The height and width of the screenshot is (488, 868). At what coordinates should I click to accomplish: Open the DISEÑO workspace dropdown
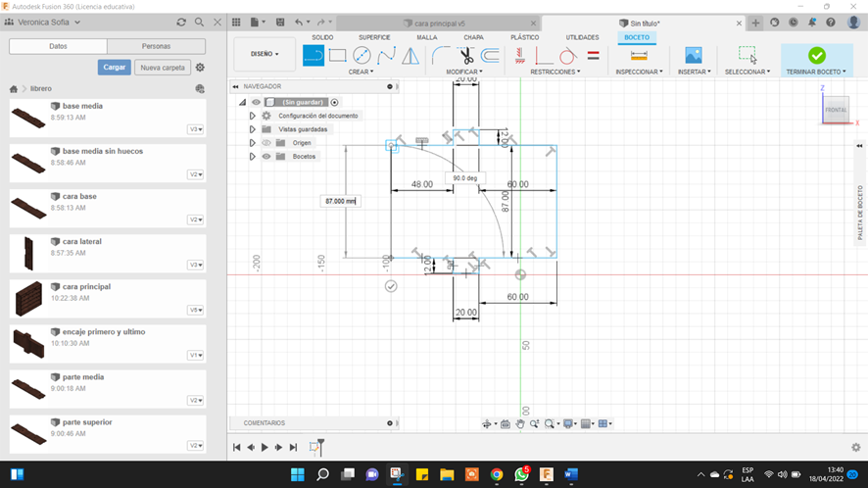265,55
